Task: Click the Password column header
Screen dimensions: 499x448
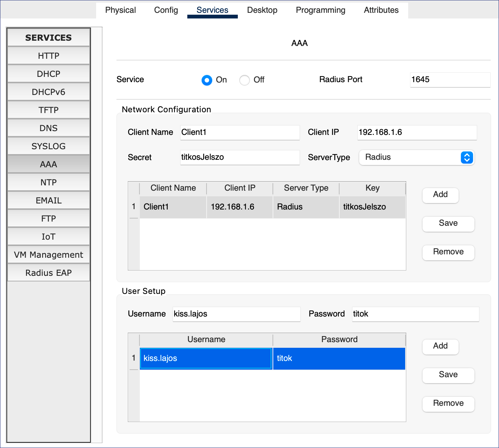Action: tap(339, 339)
